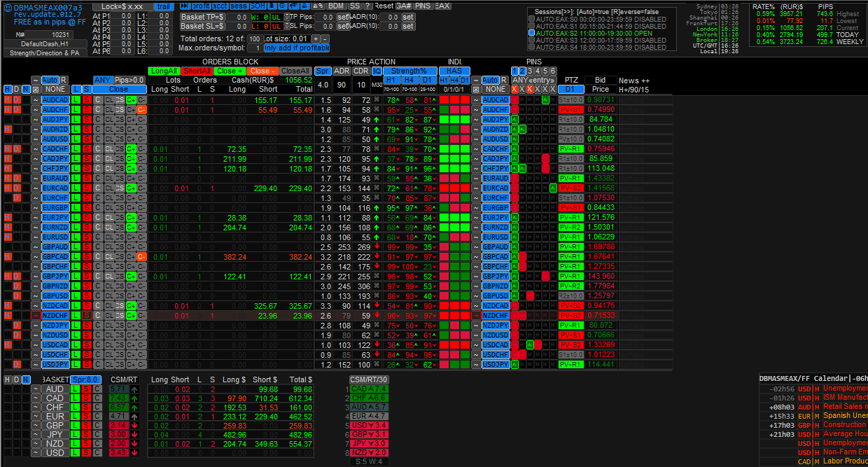Click the green C+ button on NZDCAD row
The width and height of the screenshot is (868, 467).
131,305
